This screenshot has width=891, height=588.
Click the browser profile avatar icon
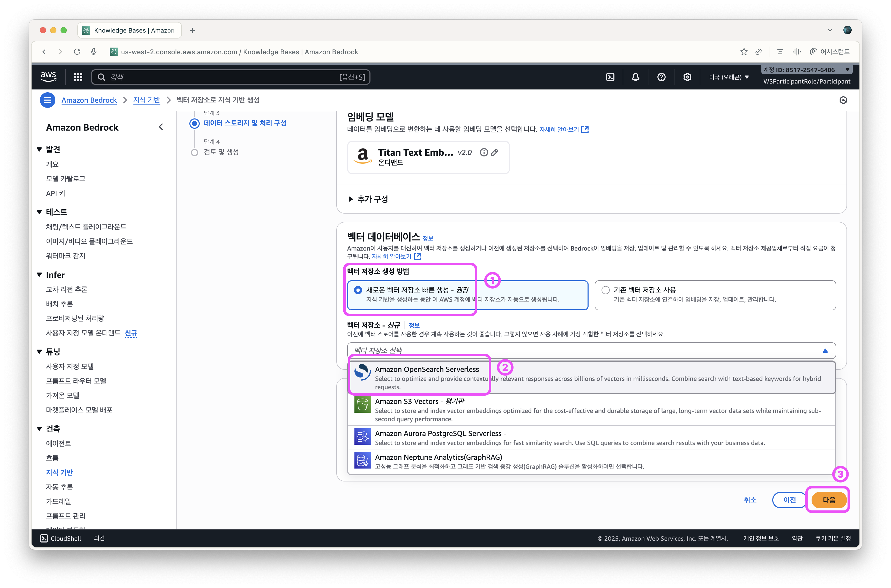[847, 30]
